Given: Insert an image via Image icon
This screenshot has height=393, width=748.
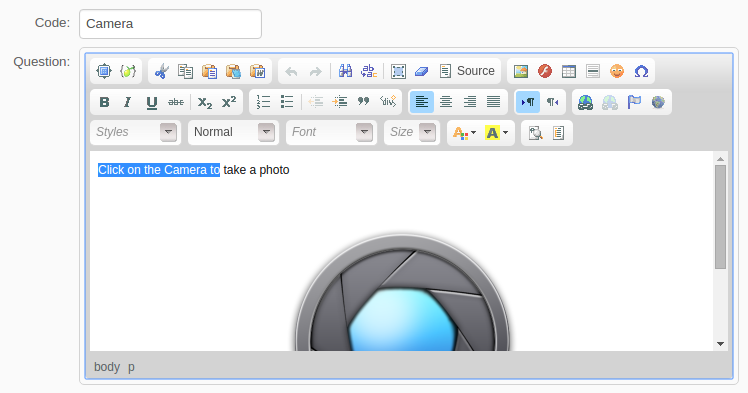Looking at the screenshot, I should (521, 71).
